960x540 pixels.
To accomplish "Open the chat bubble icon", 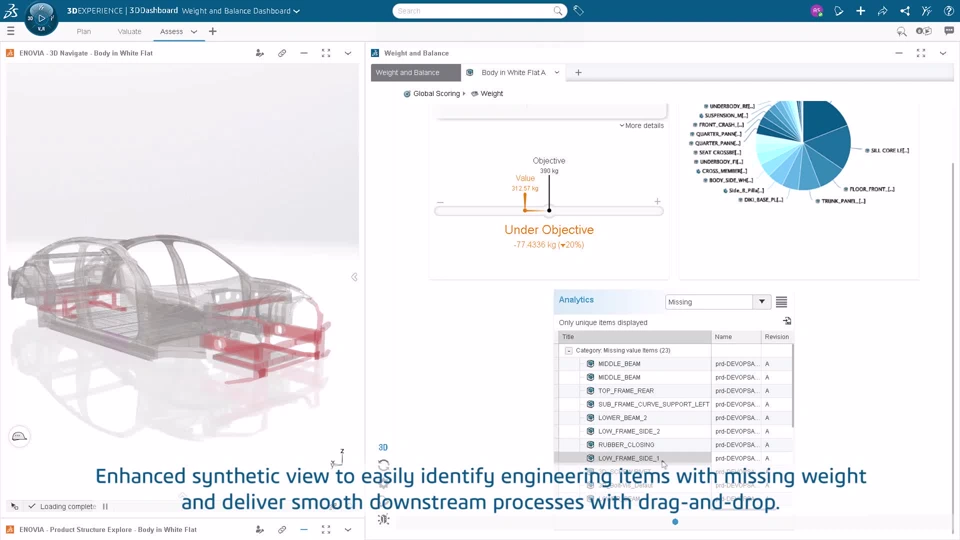I will click(948, 31).
